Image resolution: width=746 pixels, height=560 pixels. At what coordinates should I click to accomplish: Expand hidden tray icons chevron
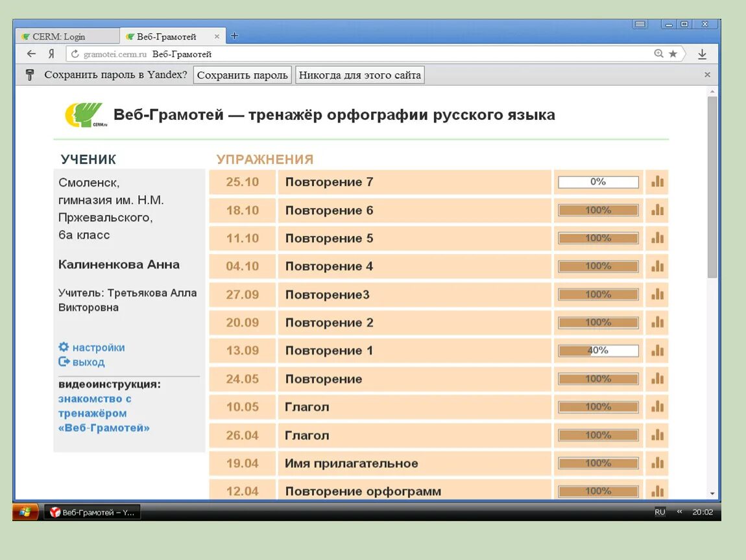pyautogui.click(x=679, y=511)
